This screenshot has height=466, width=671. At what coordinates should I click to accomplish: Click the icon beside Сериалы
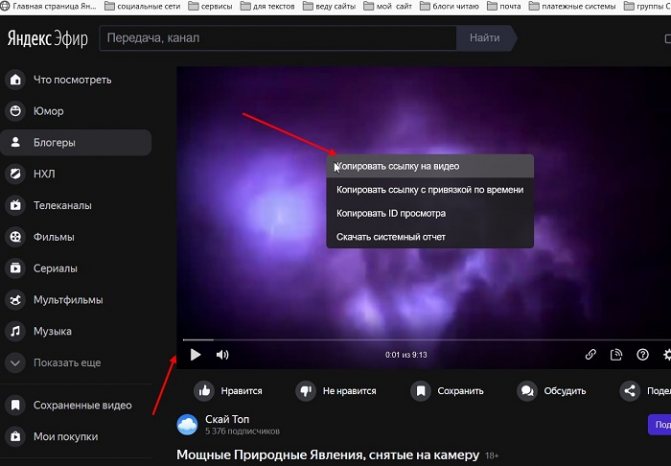coord(15,268)
